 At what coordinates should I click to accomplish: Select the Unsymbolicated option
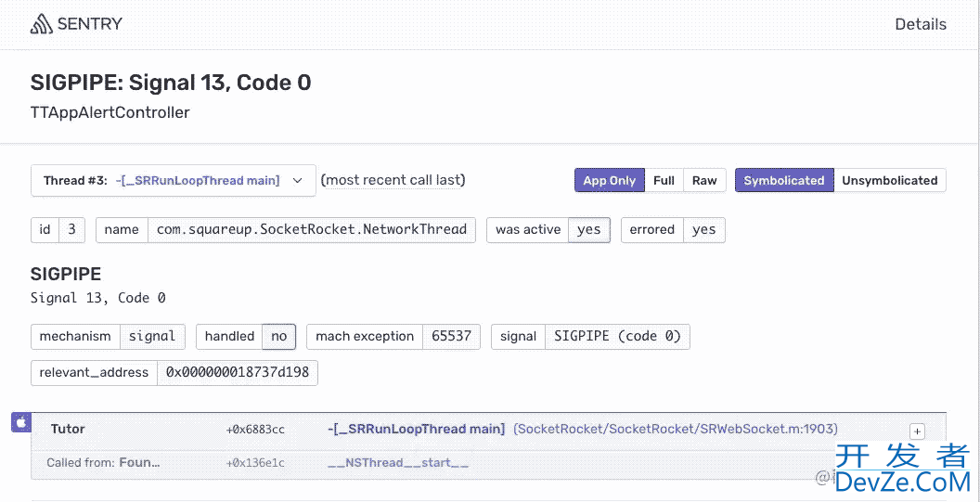889,181
